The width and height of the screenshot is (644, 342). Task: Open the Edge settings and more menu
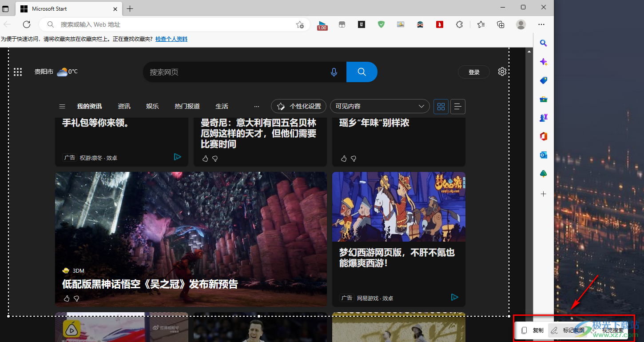(x=541, y=24)
